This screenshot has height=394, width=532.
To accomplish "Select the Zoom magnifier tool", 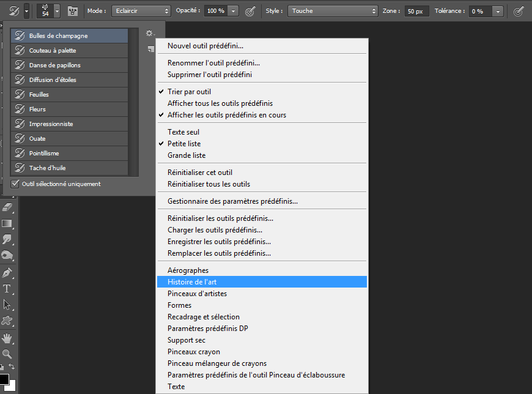I will coord(8,354).
